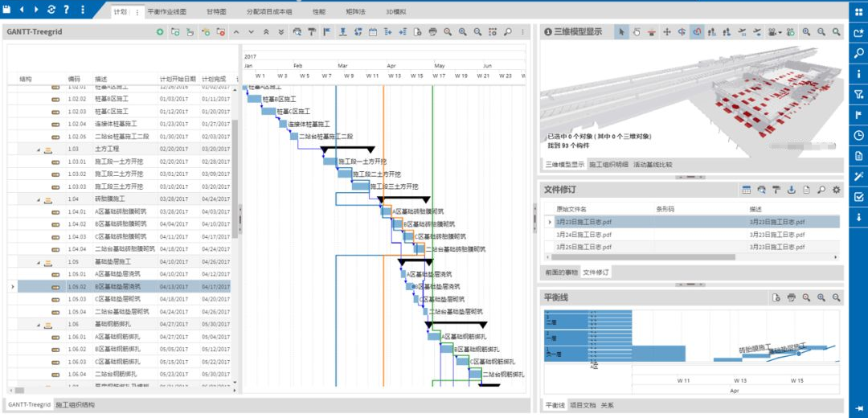Click the single up chevron in Gantt toolbar
The width and height of the screenshot is (868, 418).
coord(236,32)
